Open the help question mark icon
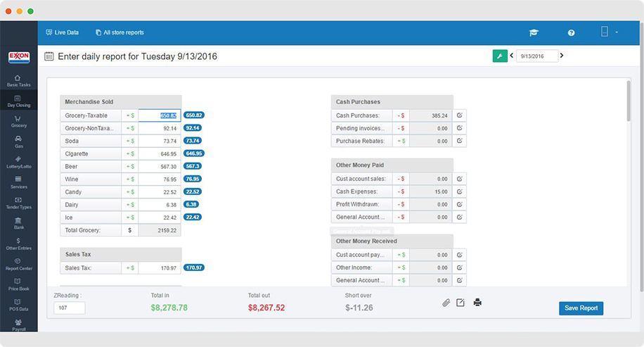This screenshot has width=644, height=347. point(571,32)
